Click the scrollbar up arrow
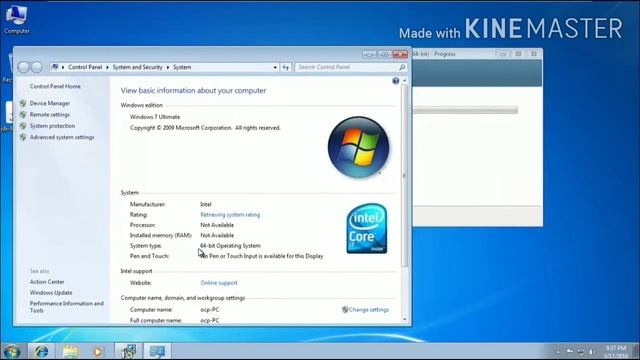Viewport: 640px width, 360px height. pyautogui.click(x=404, y=81)
